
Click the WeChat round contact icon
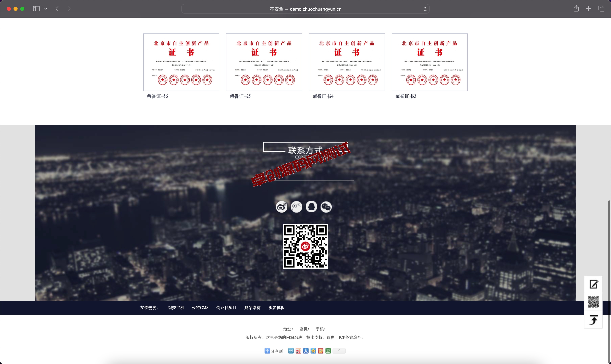pyautogui.click(x=326, y=207)
